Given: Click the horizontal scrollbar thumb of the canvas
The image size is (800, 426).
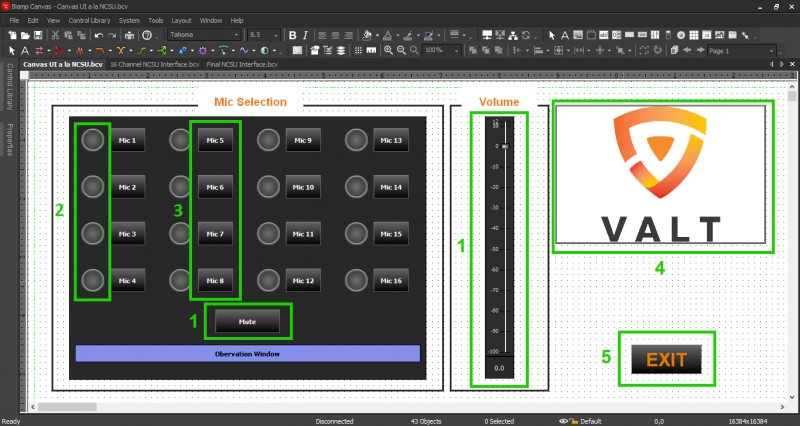Looking at the screenshot, I should (x=67, y=407).
